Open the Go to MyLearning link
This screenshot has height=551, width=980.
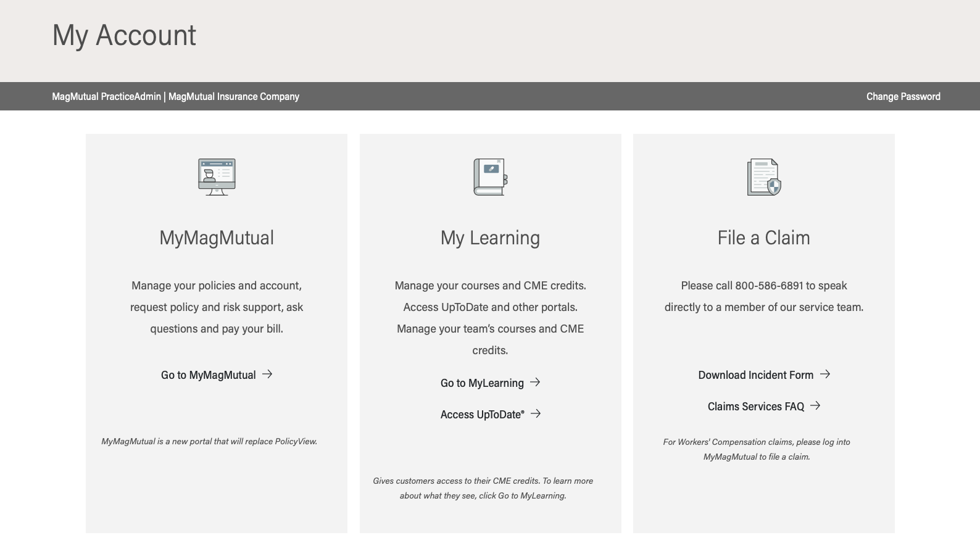(491, 383)
